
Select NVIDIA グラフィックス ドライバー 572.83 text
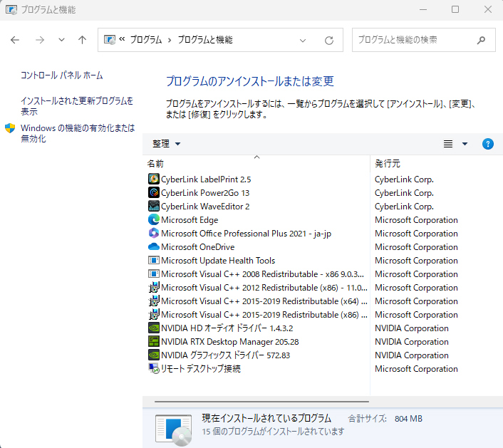pyautogui.click(x=226, y=355)
